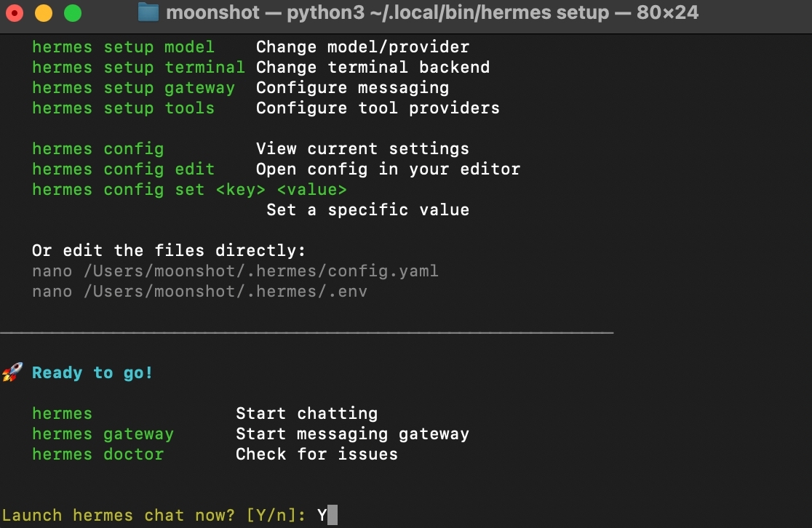Click the blue folder icon in title bar
This screenshot has height=528, width=812.
click(148, 12)
